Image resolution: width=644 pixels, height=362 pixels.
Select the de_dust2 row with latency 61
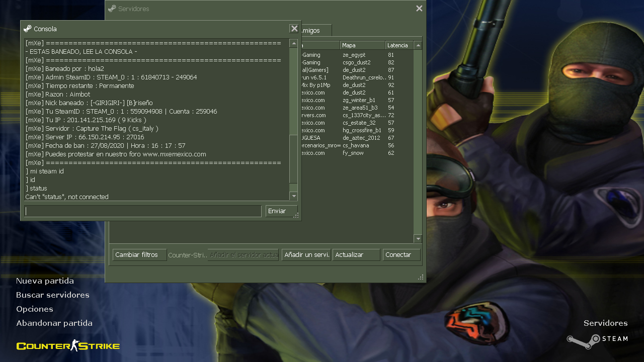[357, 93]
